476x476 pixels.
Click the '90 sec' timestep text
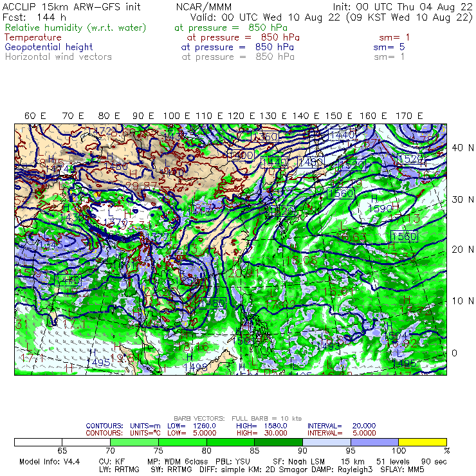point(434,462)
